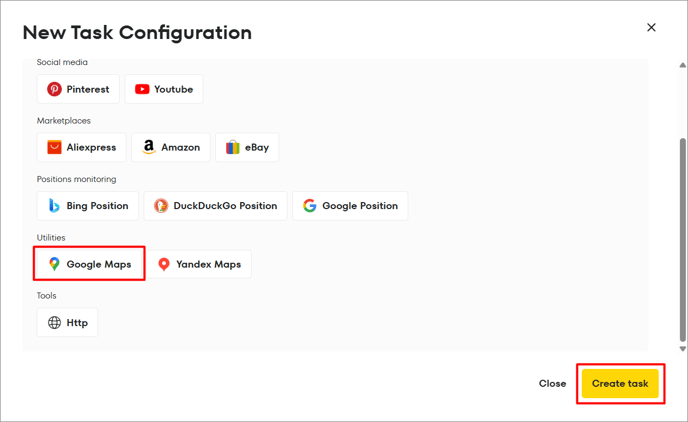
Task: Choose the Yandex Maps utility
Action: click(199, 264)
